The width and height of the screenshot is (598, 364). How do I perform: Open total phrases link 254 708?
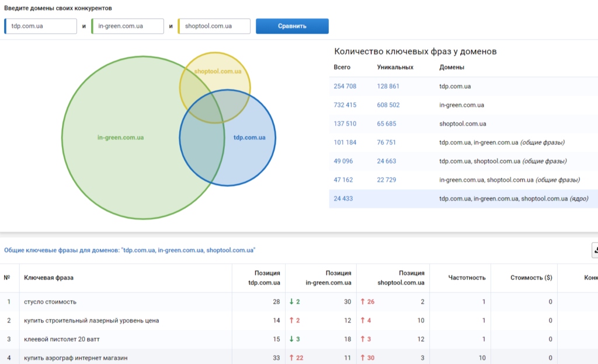(x=345, y=86)
